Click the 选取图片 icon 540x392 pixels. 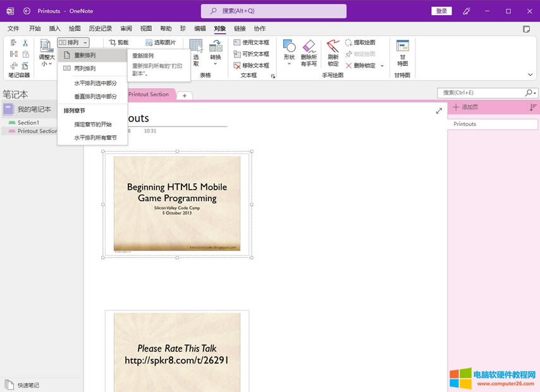pyautogui.click(x=149, y=42)
